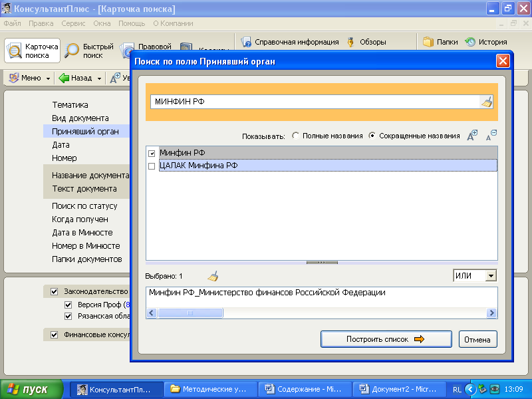Select Дата search field
The image size is (532, 399).
61,145
